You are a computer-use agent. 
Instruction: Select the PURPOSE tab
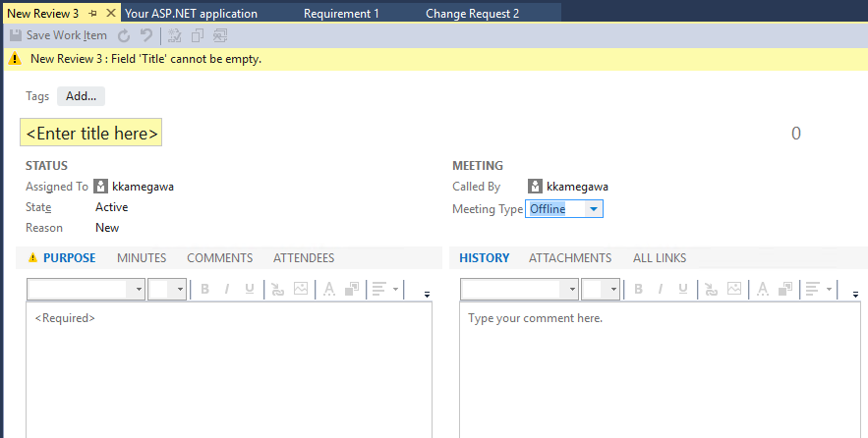[69, 257]
